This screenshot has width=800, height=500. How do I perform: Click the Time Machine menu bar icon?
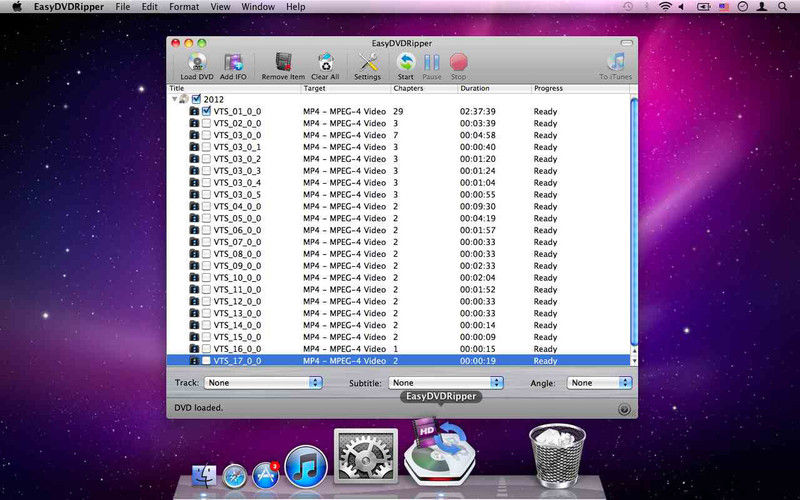[628, 7]
